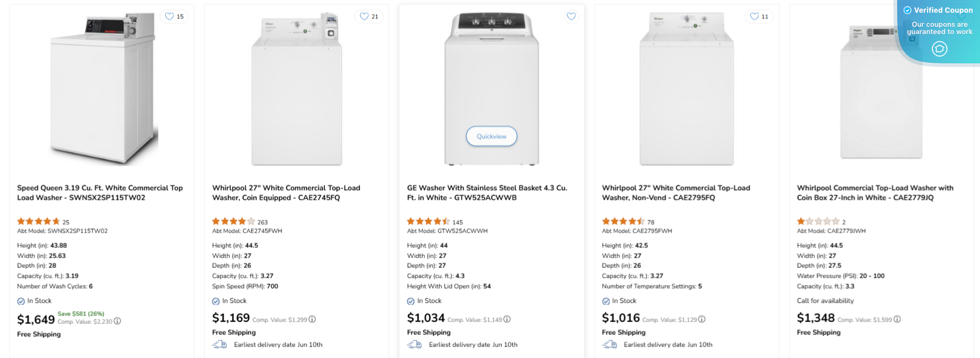The width and height of the screenshot is (980, 358).
Task: Click info icon beside the $1,299 comp value
Action: (312, 318)
